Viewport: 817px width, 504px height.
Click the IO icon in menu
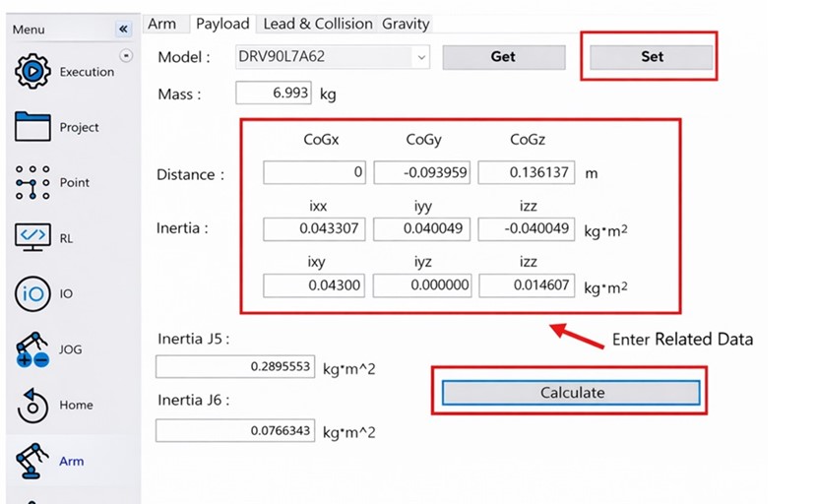32,293
